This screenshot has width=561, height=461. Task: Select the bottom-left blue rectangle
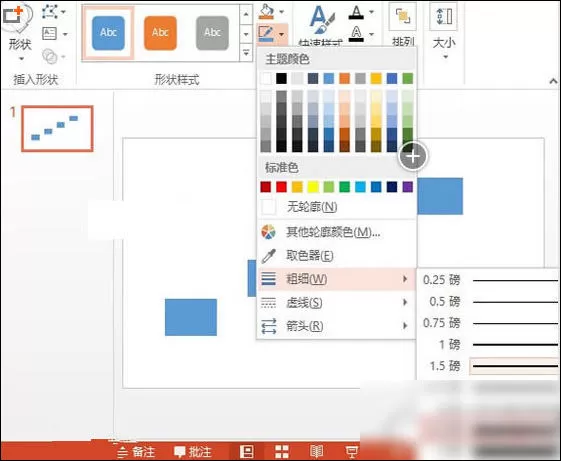click(x=191, y=317)
